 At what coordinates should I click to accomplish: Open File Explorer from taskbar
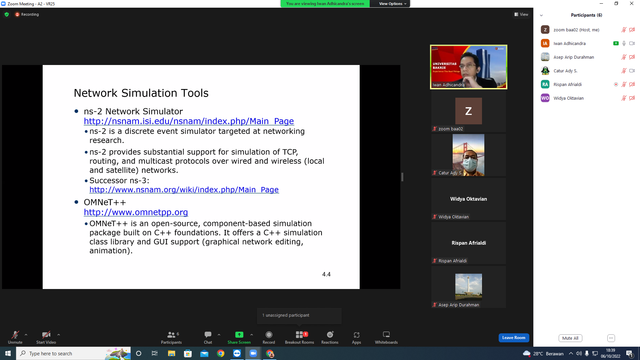pyautogui.click(x=171, y=353)
